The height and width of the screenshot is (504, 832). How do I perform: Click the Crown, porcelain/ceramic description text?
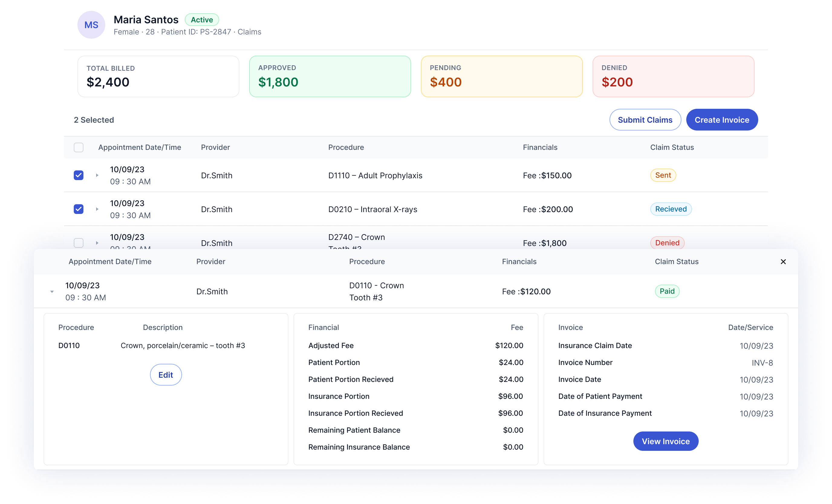183,345
